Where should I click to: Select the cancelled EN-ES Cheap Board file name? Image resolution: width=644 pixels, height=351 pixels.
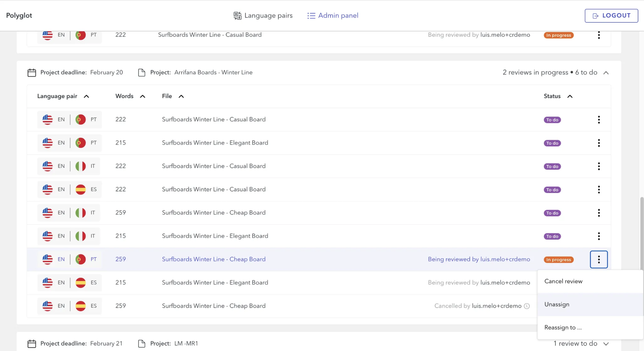tap(214, 306)
